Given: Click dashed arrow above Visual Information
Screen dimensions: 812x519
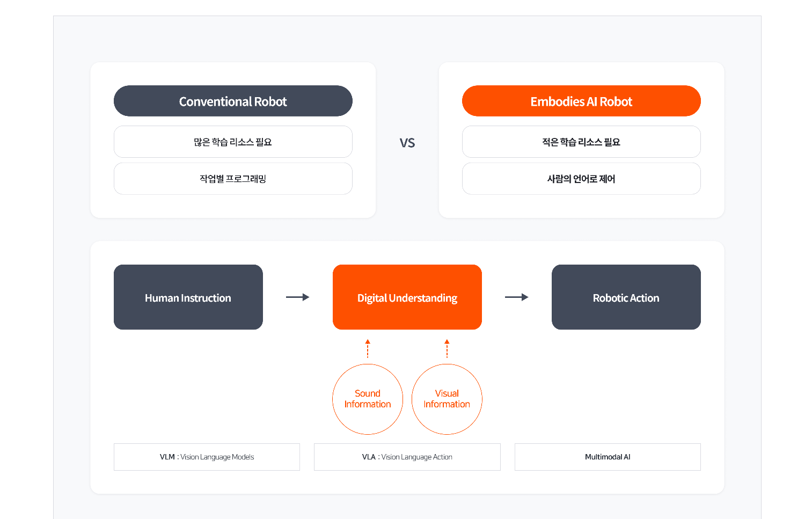Looking at the screenshot, I should click(447, 348).
